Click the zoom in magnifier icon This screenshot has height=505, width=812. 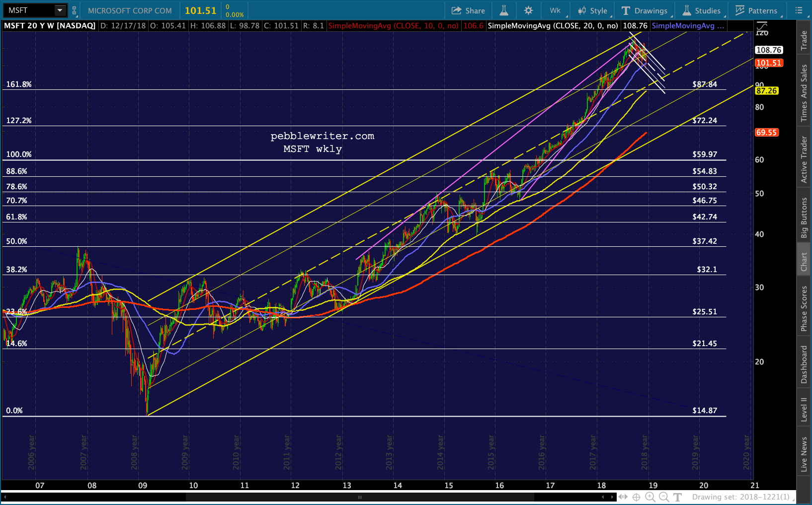pyautogui.click(x=650, y=497)
